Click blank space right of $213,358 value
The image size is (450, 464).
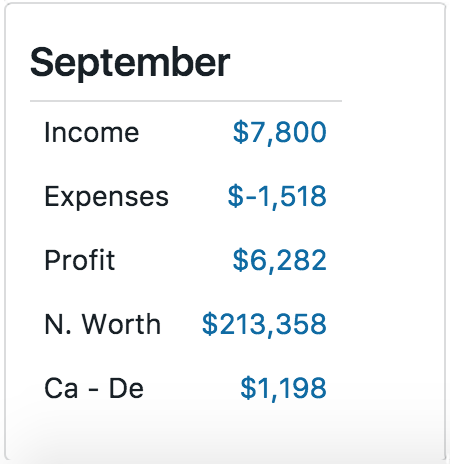pyautogui.click(x=383, y=324)
